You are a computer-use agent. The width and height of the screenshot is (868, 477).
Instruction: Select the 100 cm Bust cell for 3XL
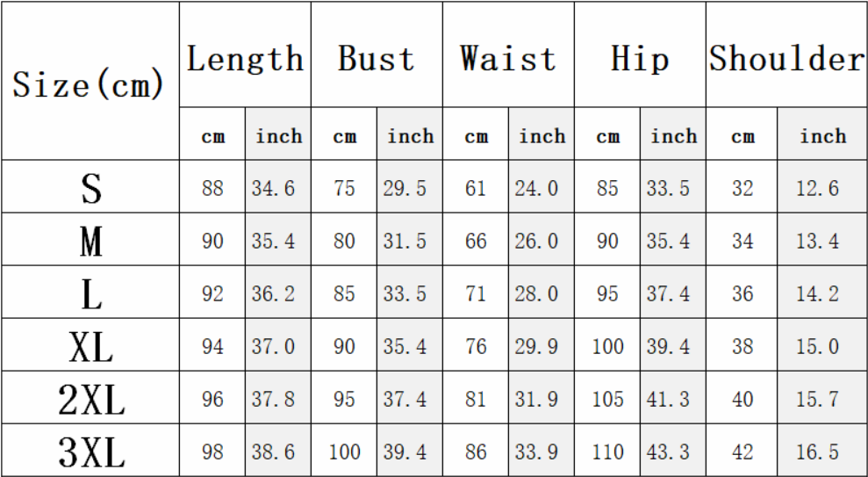point(344,450)
